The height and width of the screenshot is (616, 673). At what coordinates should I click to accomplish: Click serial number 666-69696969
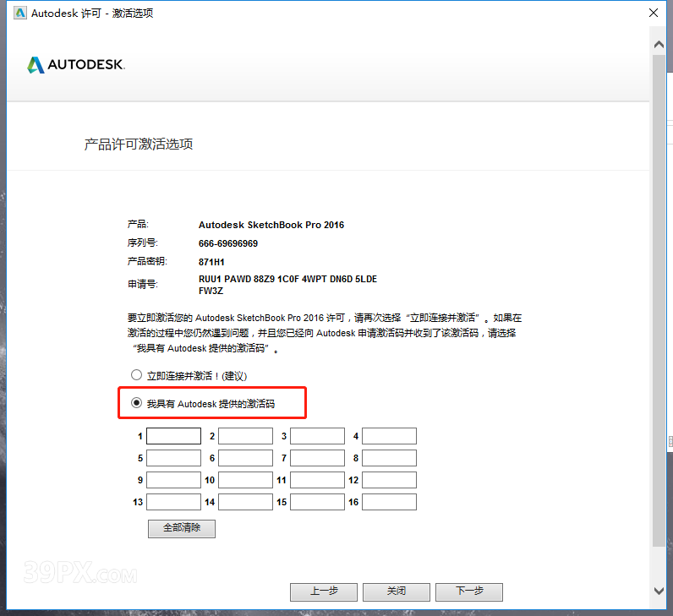pos(228,243)
